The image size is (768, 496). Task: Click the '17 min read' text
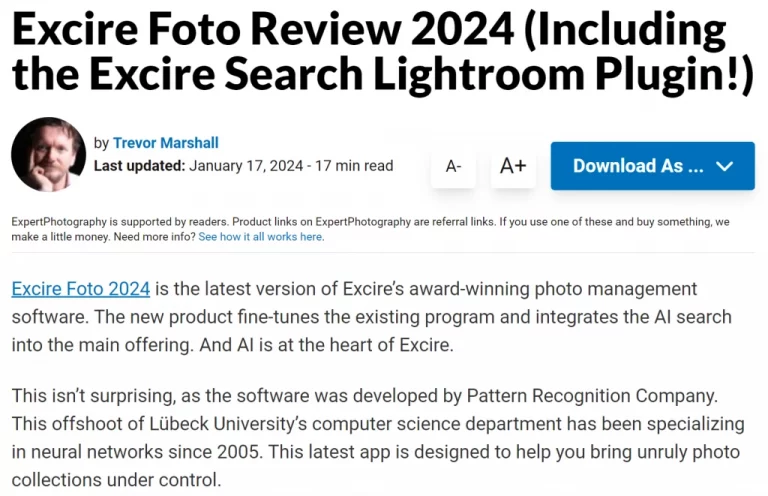click(x=355, y=166)
